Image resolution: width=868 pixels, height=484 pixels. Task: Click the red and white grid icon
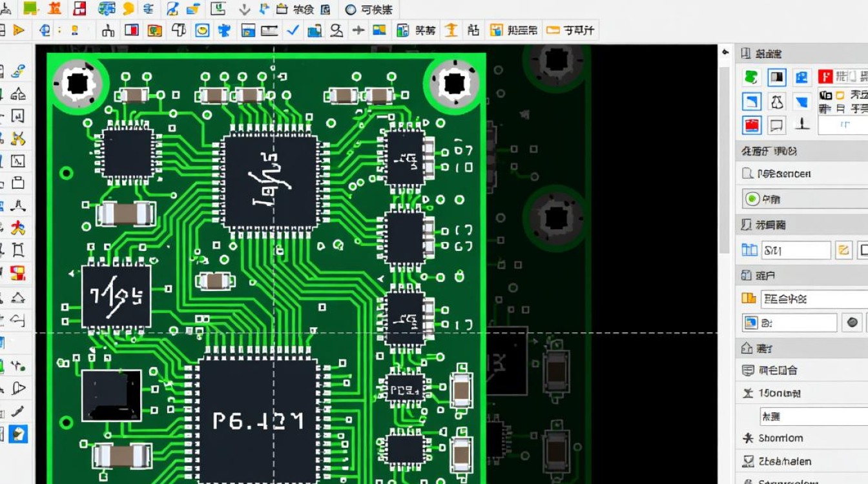point(79,9)
